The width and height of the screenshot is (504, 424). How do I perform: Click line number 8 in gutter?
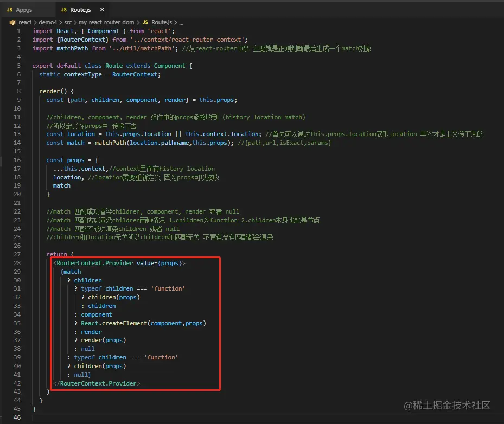click(x=18, y=91)
